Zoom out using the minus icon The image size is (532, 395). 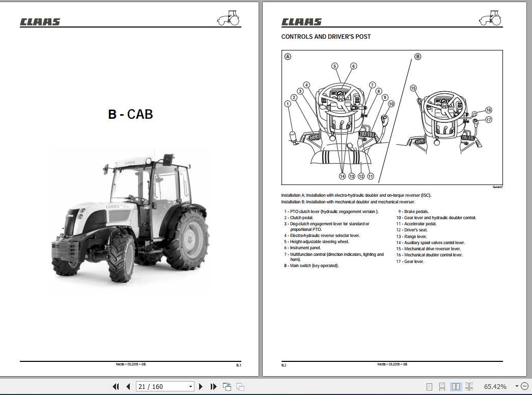pyautogui.click(x=524, y=386)
